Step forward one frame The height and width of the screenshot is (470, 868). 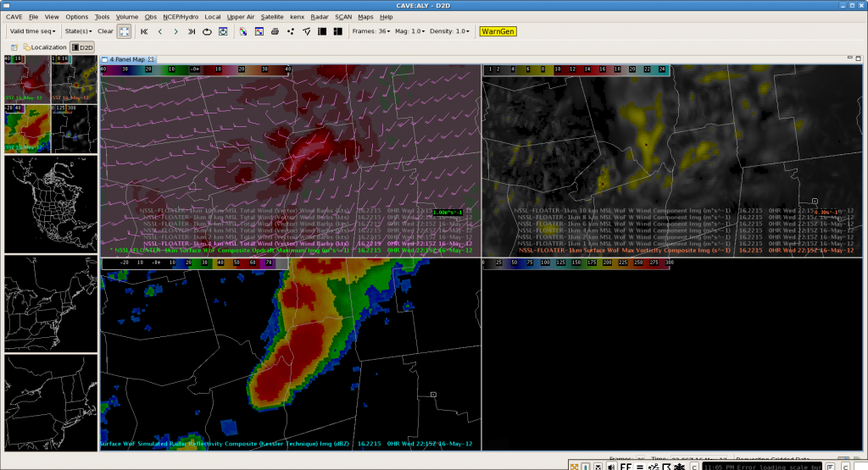175,31
